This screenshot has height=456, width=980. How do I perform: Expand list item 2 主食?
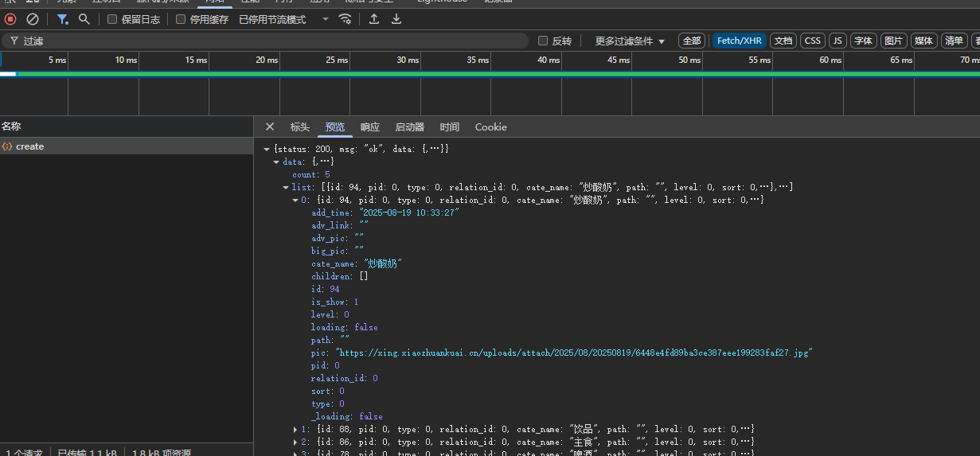coord(295,442)
